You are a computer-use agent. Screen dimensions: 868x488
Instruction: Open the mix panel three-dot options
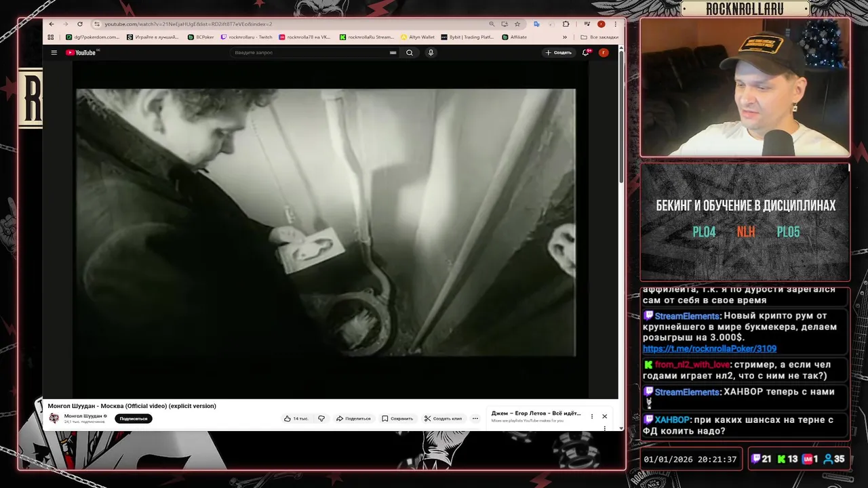click(x=592, y=416)
